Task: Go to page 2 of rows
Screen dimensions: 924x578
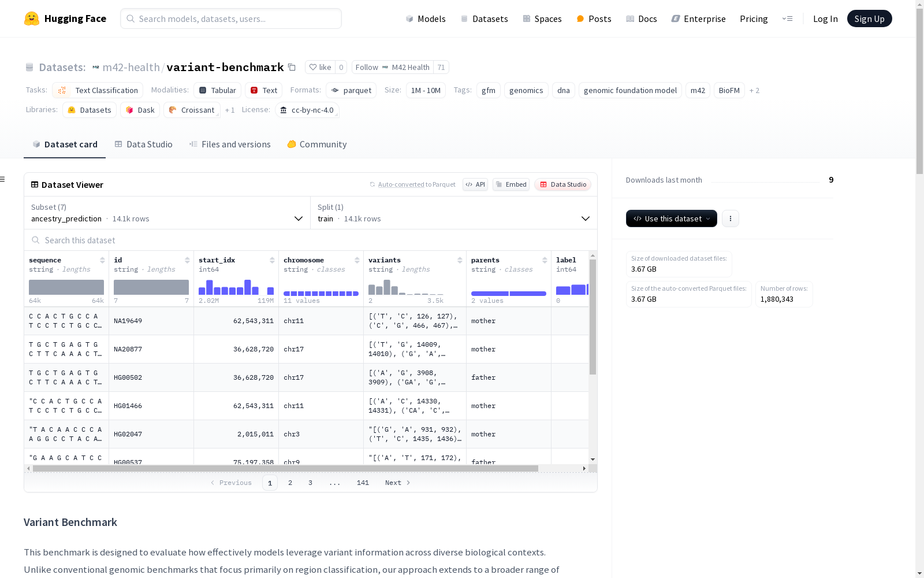Action: click(x=290, y=483)
